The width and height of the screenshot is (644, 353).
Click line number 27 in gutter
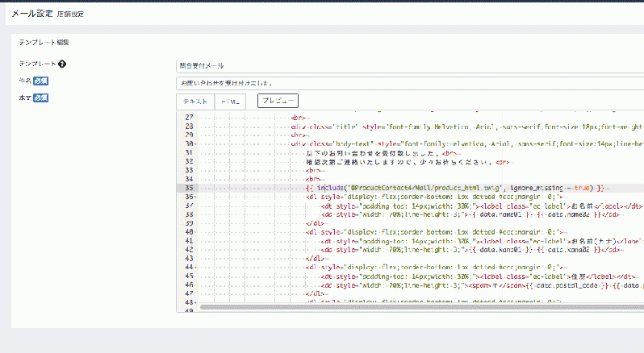point(189,118)
